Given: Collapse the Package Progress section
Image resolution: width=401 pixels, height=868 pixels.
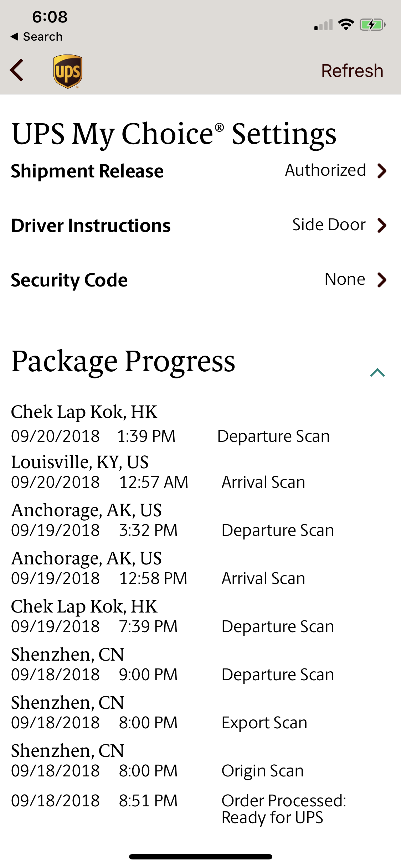Looking at the screenshot, I should pos(377,373).
